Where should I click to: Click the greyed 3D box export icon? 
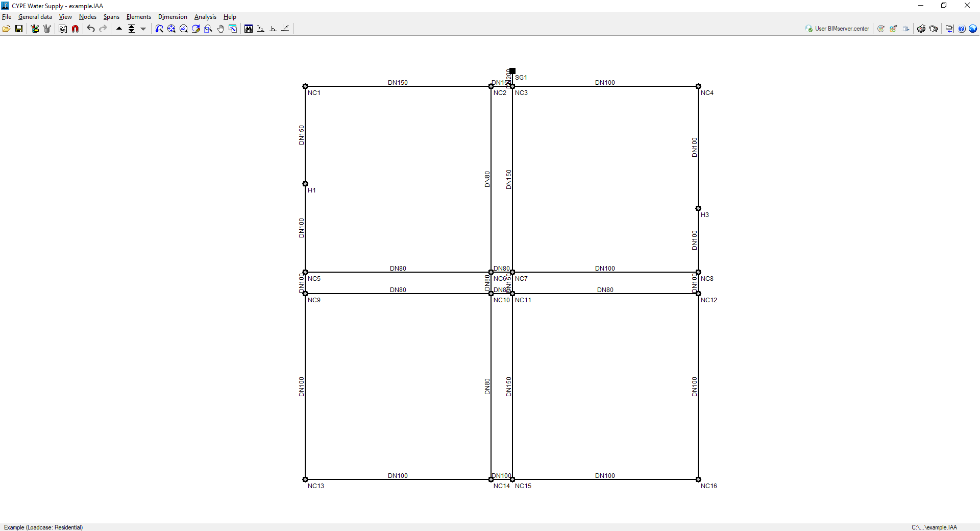coord(906,29)
